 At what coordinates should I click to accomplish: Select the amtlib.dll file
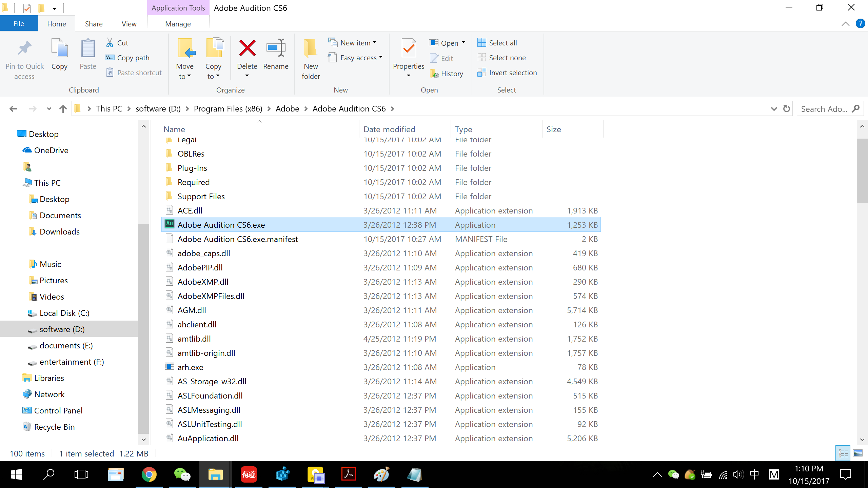click(x=381, y=339)
